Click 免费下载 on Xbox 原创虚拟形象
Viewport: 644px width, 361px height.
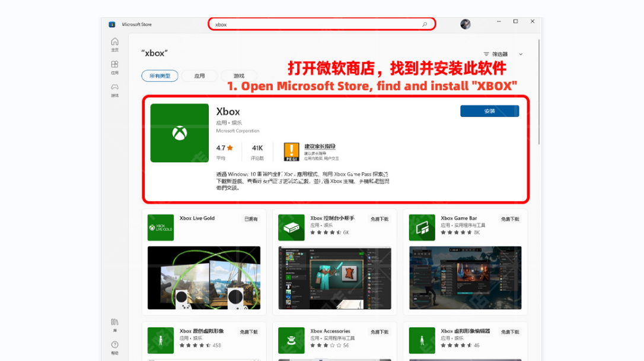click(x=249, y=332)
